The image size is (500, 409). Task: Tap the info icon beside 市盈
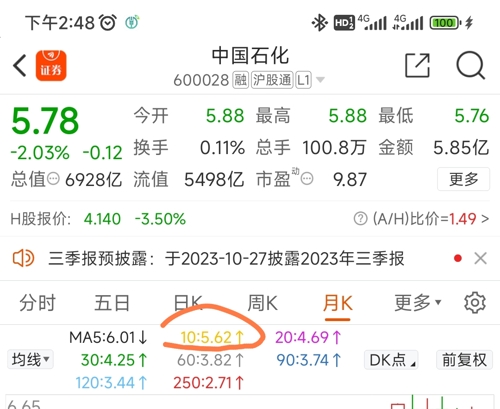pyautogui.click(x=307, y=179)
